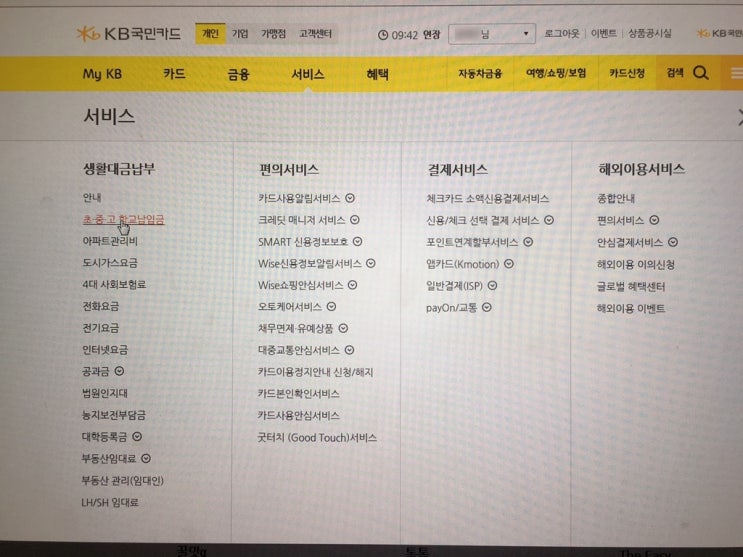The height and width of the screenshot is (557, 743).
Task: Open 도시가스요금 link
Action: pos(110,263)
